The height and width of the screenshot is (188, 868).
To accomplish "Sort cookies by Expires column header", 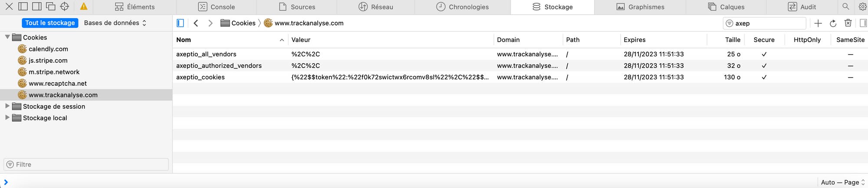I will [664, 40].
